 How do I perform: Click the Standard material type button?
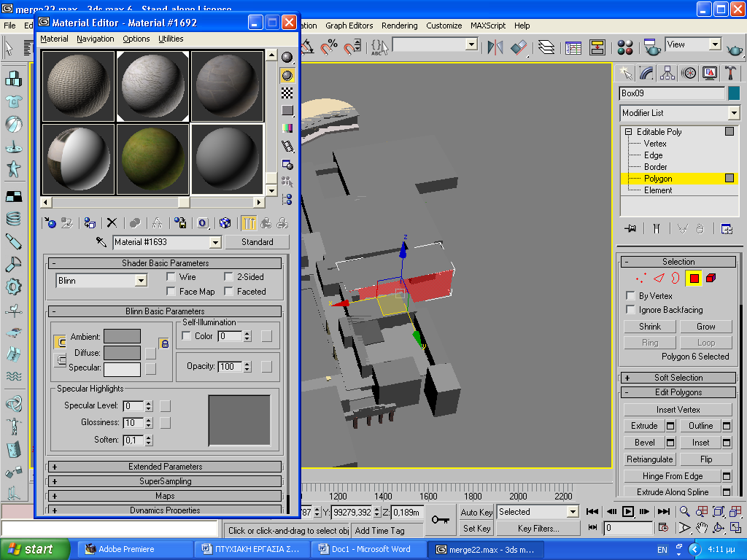[258, 242]
